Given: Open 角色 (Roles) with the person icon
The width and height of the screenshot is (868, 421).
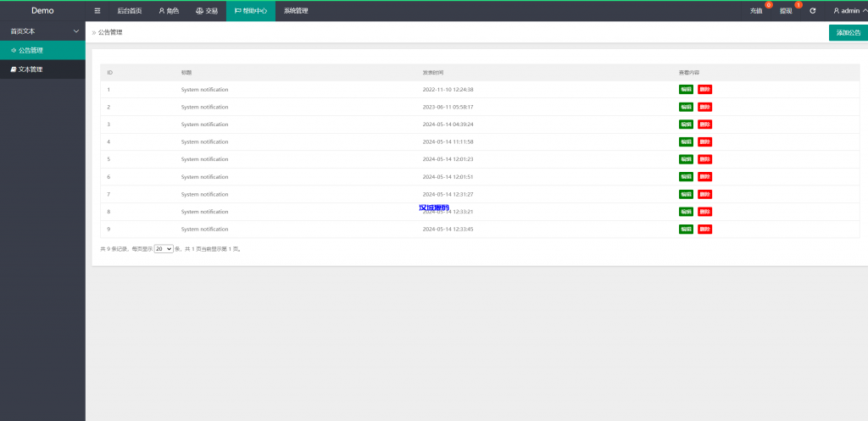Looking at the screenshot, I should tap(169, 11).
